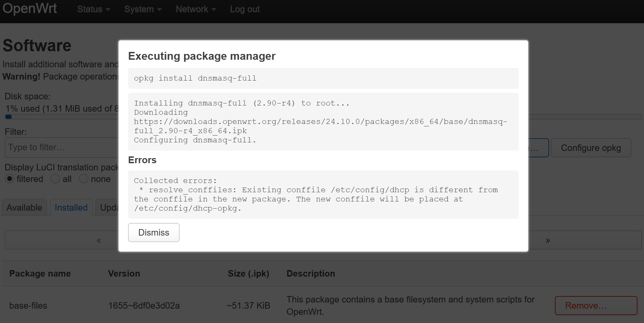Click the Package name column header

click(x=40, y=273)
